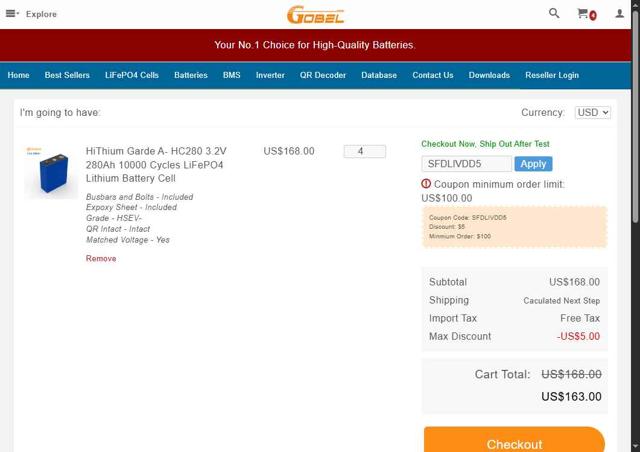
Task: Go to the Home menu item
Action: 18,75
